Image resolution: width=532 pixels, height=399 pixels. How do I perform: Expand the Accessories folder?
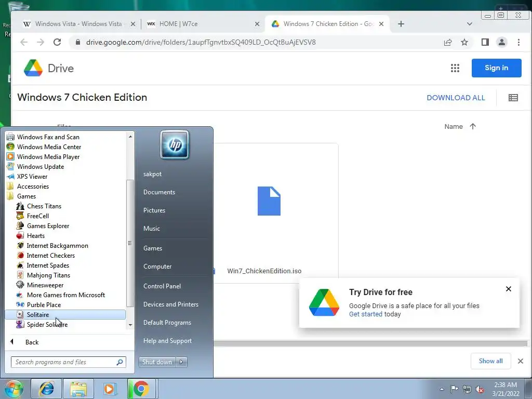(x=33, y=187)
